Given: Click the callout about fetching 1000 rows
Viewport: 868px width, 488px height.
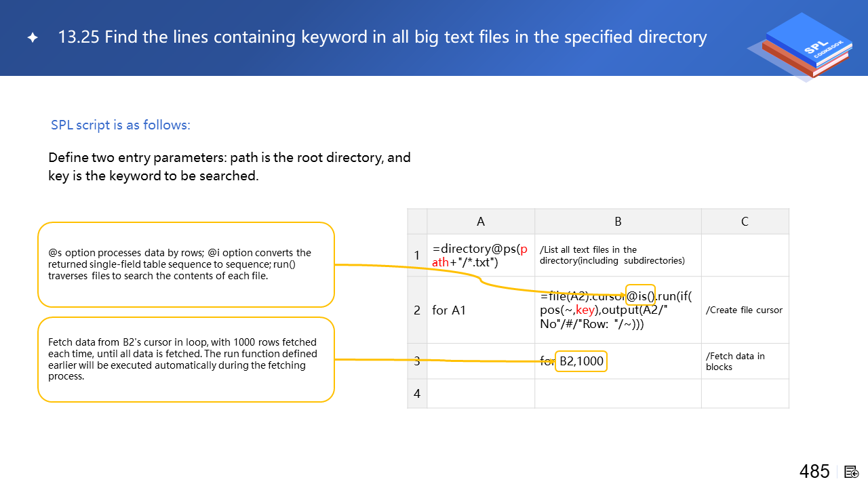Looking at the screenshot, I should tap(186, 359).
